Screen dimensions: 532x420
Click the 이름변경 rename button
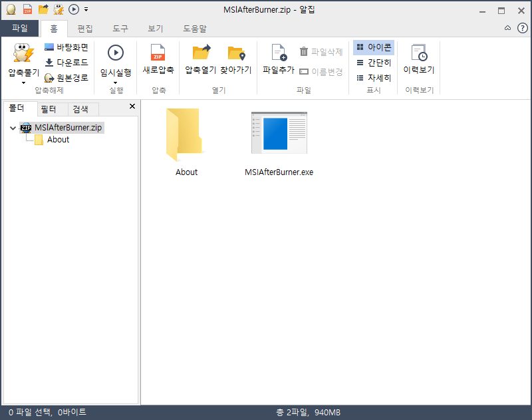pyautogui.click(x=321, y=72)
